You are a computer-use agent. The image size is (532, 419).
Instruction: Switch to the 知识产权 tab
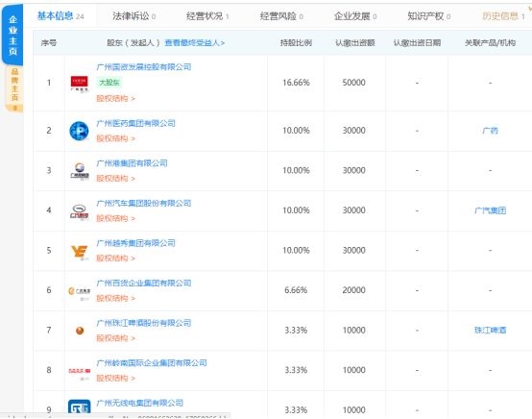(x=429, y=16)
